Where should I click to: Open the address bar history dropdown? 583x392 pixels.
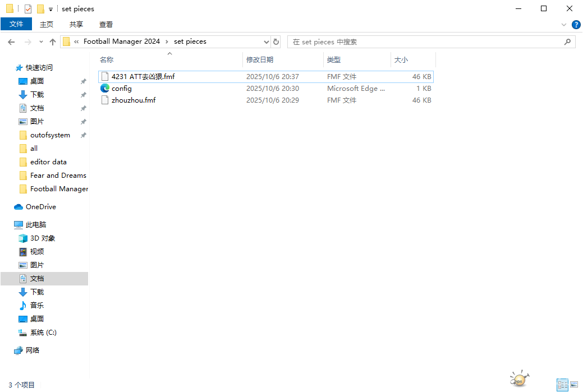[266, 42]
